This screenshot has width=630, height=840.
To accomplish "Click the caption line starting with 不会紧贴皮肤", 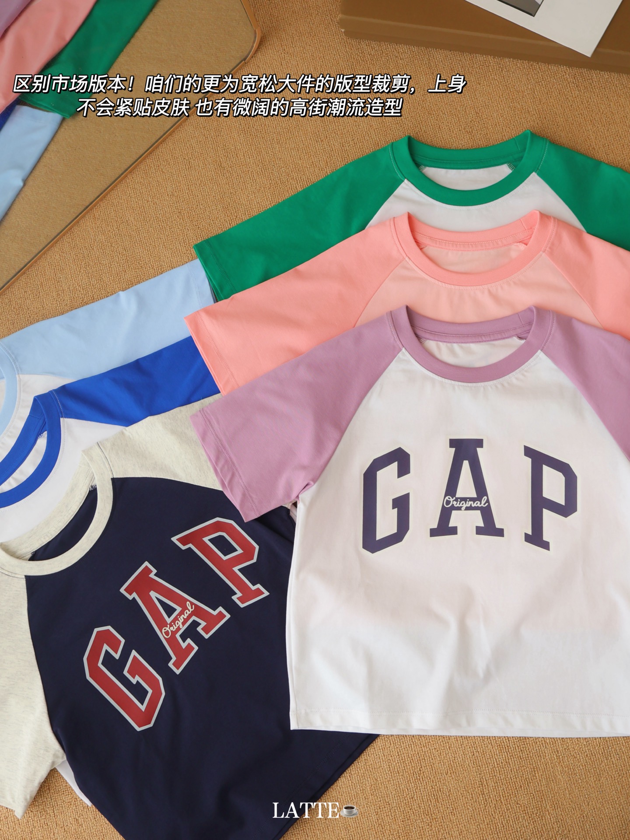I will click(239, 108).
